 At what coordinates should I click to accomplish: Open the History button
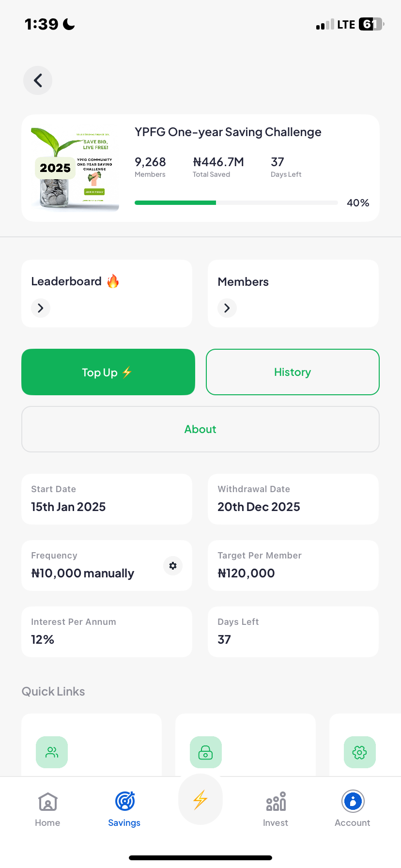coord(293,372)
